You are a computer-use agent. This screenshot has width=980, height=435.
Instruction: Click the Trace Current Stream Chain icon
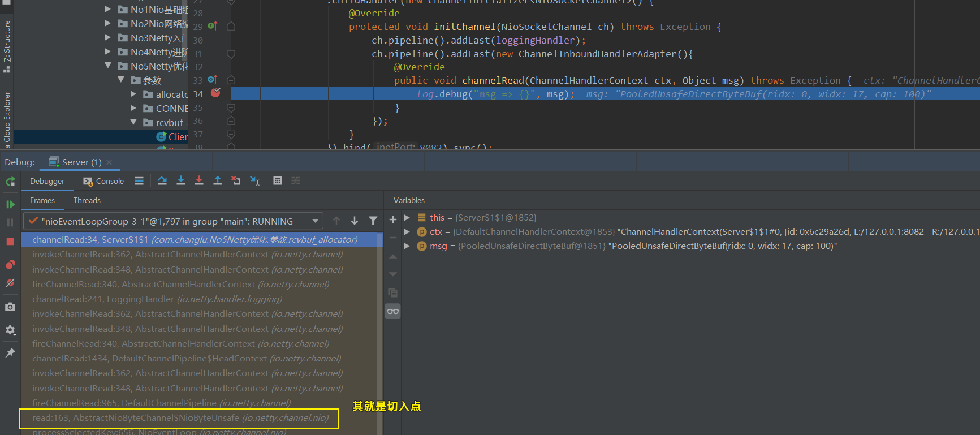[x=296, y=181]
